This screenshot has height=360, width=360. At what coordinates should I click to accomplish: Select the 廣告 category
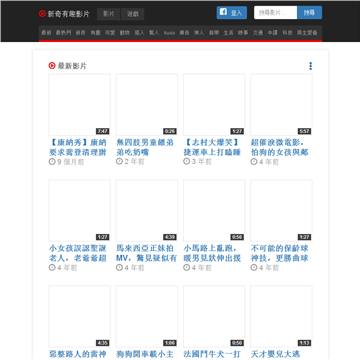coord(184,33)
